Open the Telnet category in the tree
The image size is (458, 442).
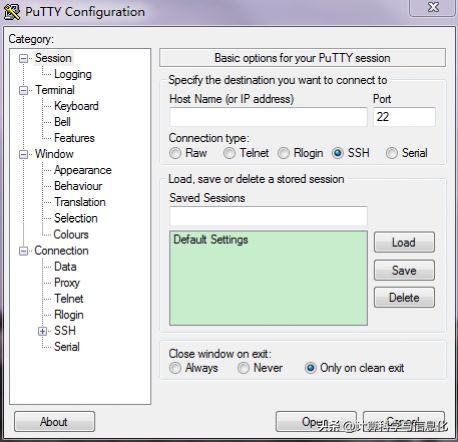pyautogui.click(x=69, y=299)
